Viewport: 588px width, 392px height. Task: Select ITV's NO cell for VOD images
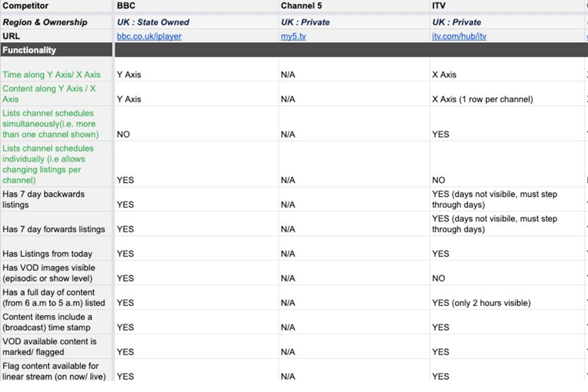point(507,273)
